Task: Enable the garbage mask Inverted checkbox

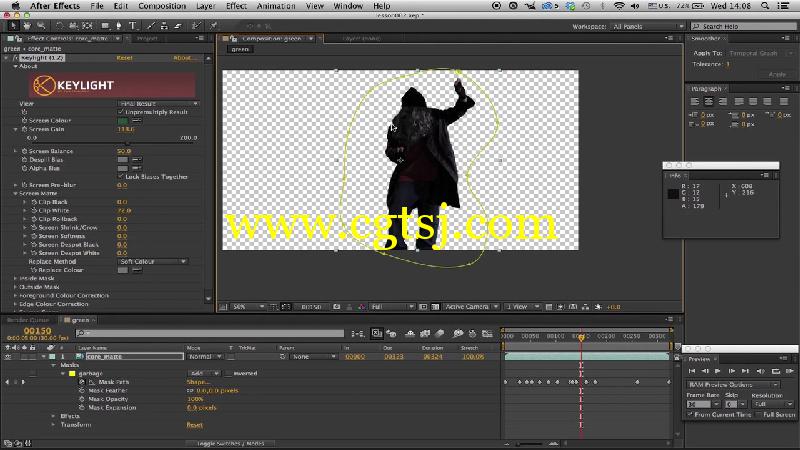Action: [230, 373]
